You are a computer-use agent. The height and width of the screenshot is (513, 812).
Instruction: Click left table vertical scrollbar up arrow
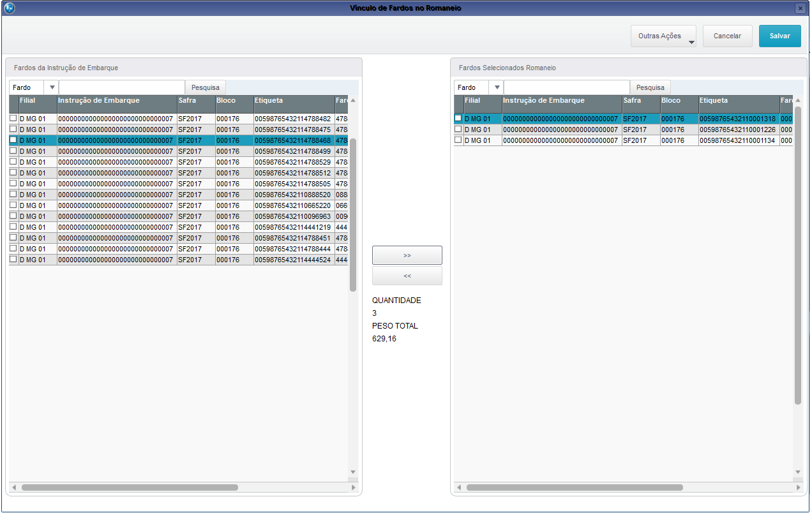tap(353, 100)
